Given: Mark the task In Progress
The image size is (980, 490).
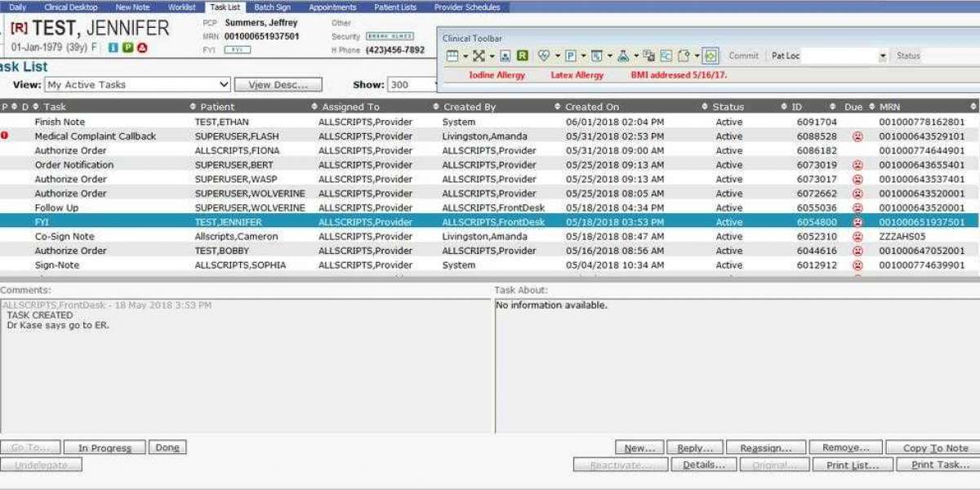Looking at the screenshot, I should [105, 448].
